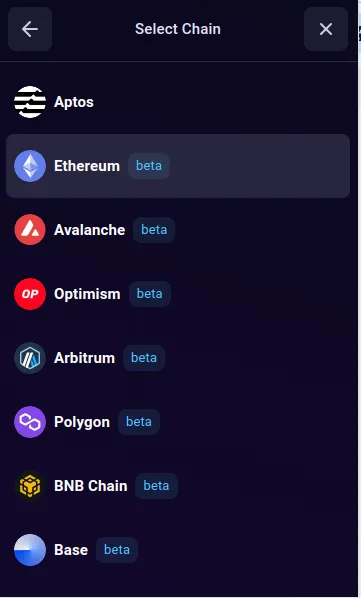Image resolution: width=361 pixels, height=598 pixels.
Task: Click the red Avalanche logo icon
Action: pyautogui.click(x=30, y=230)
